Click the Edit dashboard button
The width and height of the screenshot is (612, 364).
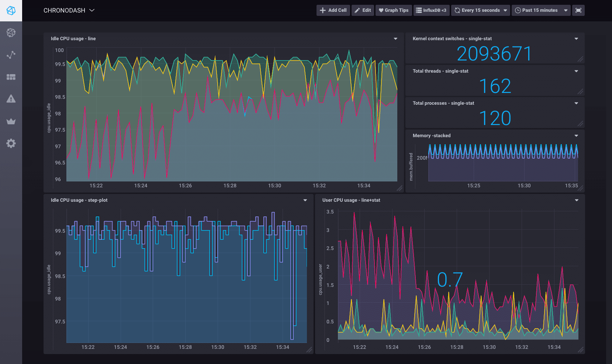tap(363, 10)
